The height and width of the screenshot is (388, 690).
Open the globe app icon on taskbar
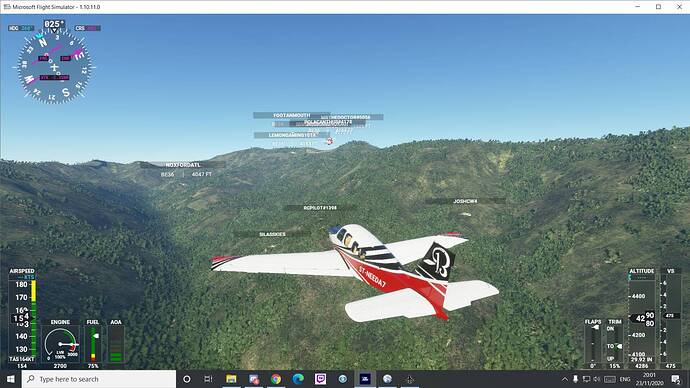[387, 379]
